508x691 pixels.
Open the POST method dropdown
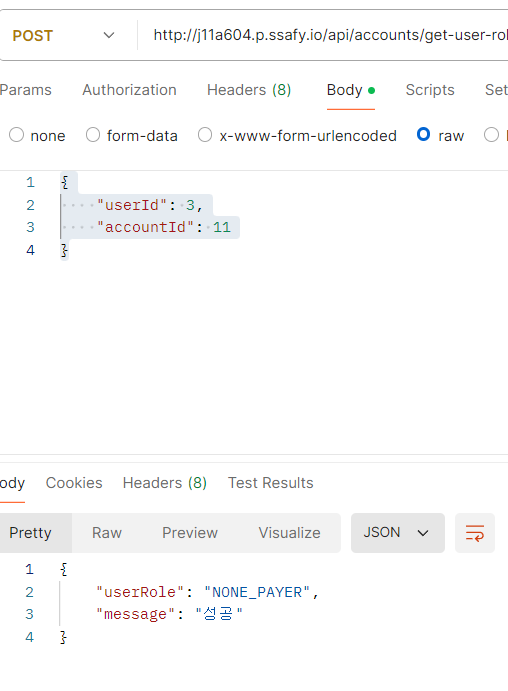[x=64, y=35]
